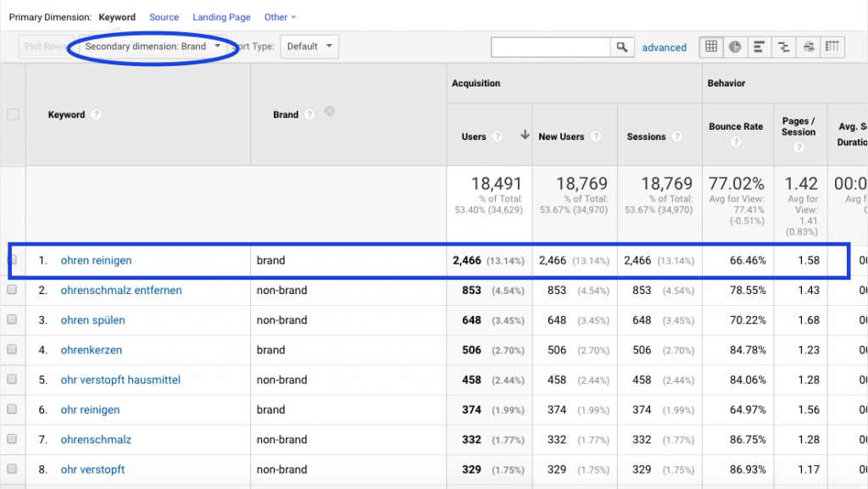Open the ohrenschmalz keyword link
868x489 pixels.
click(x=97, y=440)
